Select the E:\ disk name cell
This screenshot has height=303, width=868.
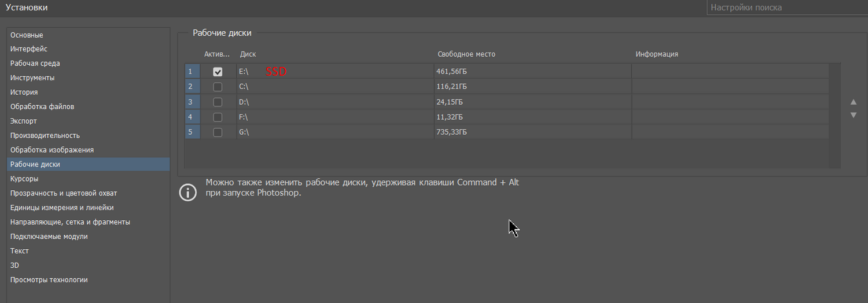click(335, 72)
